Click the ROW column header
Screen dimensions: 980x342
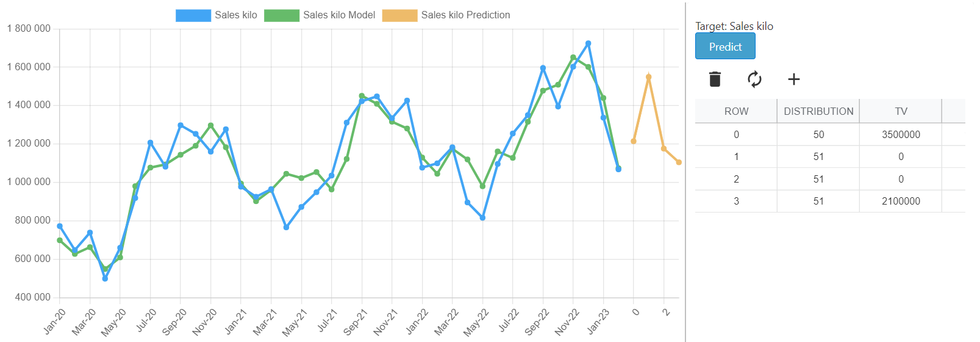pos(736,111)
